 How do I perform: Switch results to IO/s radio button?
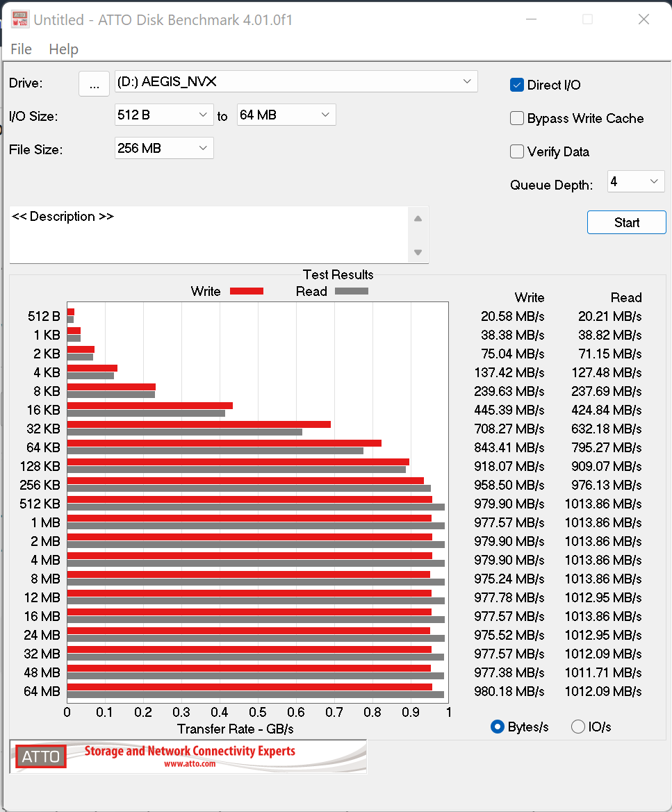coord(578,727)
